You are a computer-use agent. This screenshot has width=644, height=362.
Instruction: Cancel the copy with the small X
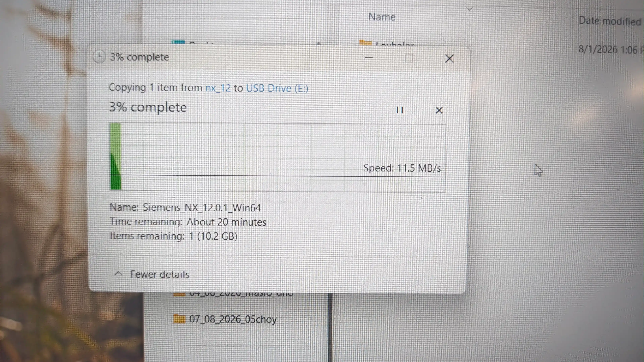click(439, 110)
